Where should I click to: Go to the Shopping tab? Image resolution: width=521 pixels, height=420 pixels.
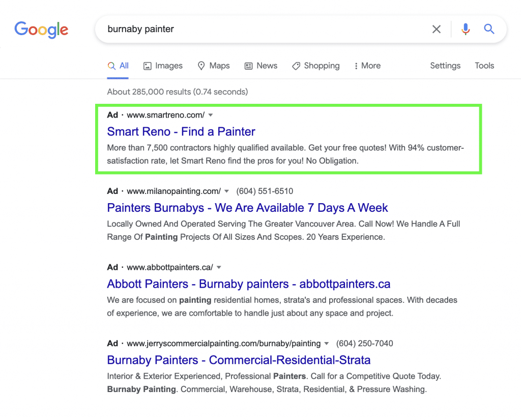coord(315,66)
